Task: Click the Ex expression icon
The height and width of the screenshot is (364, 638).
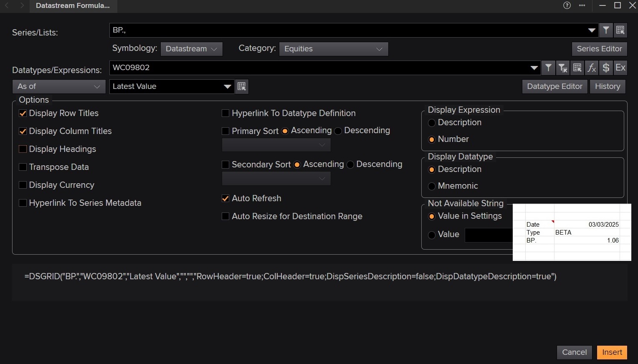Action: click(x=620, y=68)
